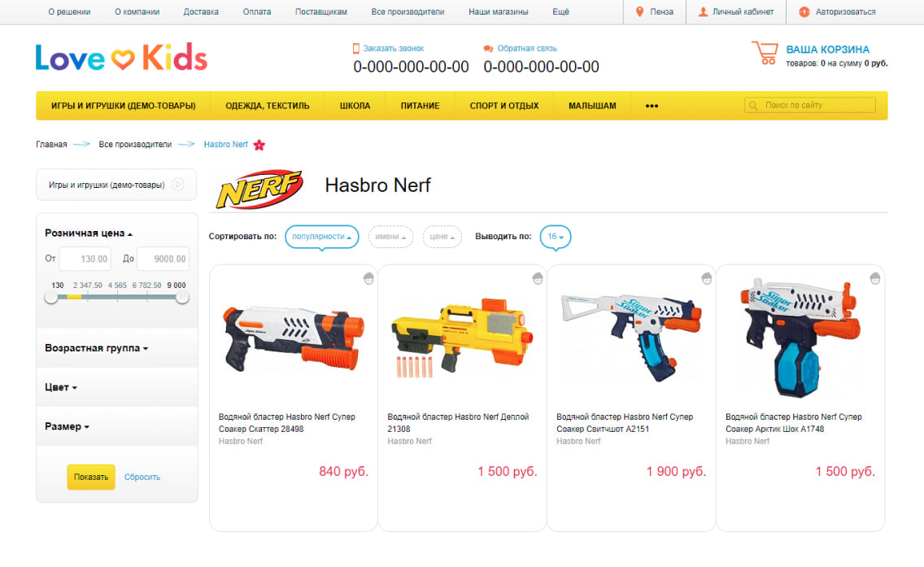Open the Доставка top menu item

(x=201, y=11)
